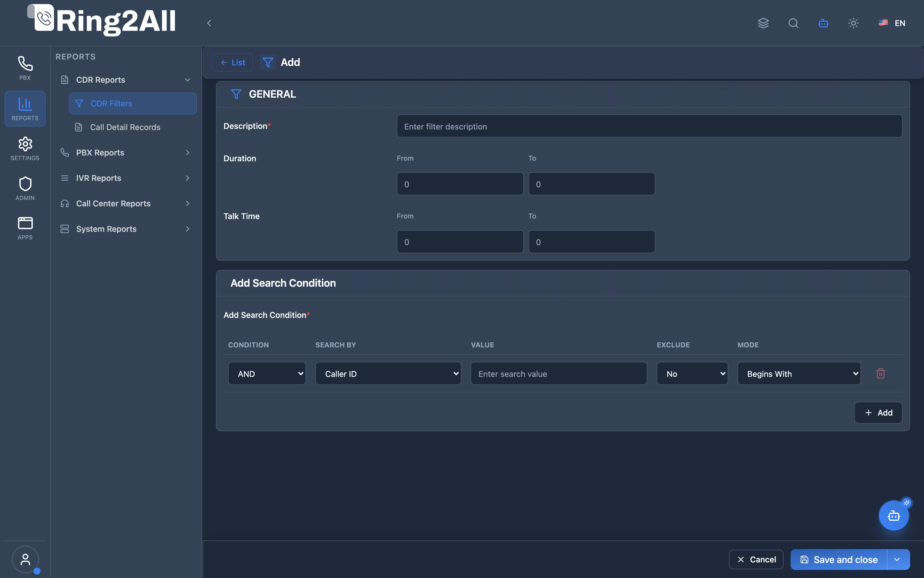Image resolution: width=924 pixels, height=578 pixels.
Task: Open floating AI chatbot button
Action: 893,515
